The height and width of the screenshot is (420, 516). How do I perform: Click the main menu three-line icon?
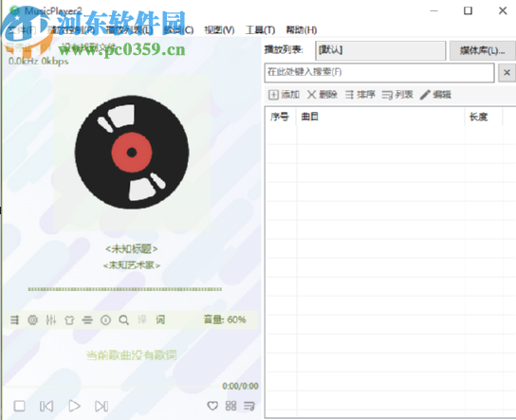(x=87, y=320)
